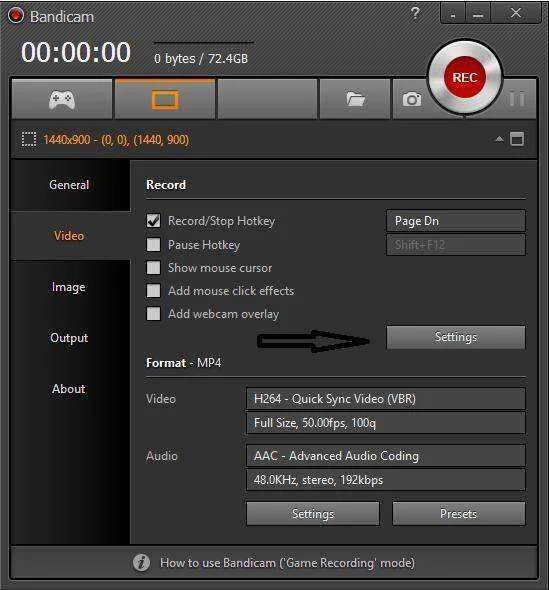Click the Shift+F12 pause hotkey field
This screenshot has height=590, width=549.
coord(456,245)
